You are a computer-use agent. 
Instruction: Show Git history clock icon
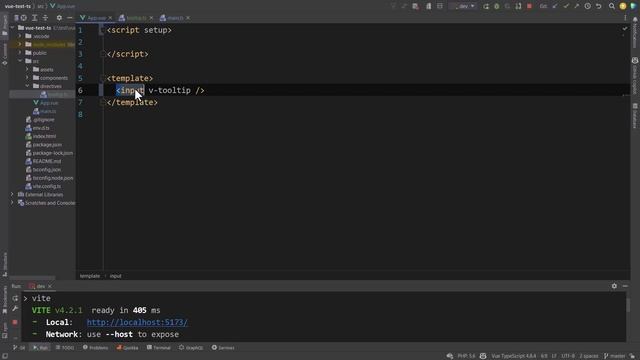pos(587,6)
